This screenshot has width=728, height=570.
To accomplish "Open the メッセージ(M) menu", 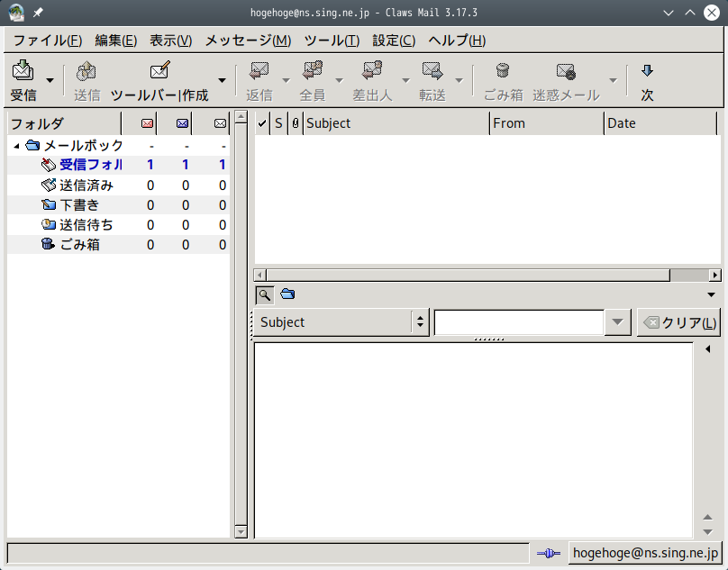I will (248, 41).
